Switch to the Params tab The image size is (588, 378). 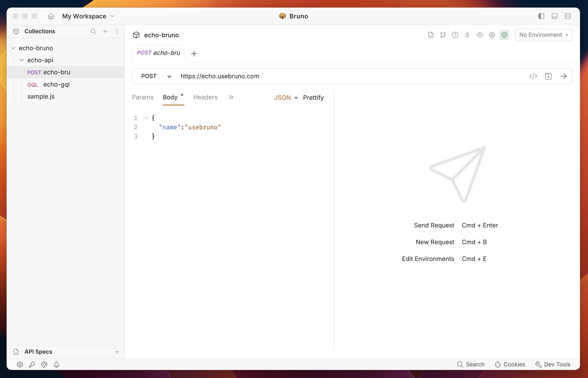143,97
